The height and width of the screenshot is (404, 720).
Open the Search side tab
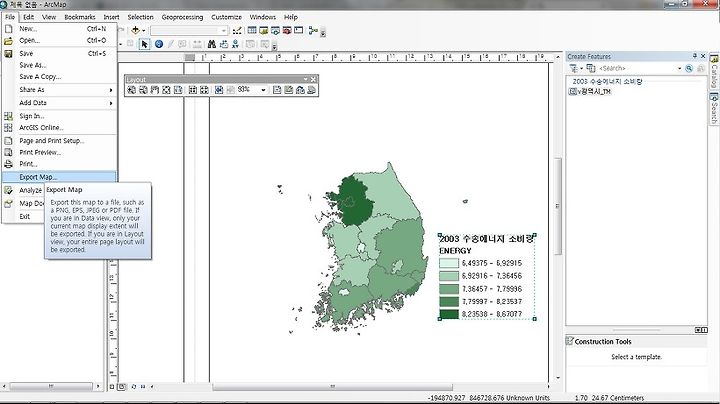(x=714, y=108)
